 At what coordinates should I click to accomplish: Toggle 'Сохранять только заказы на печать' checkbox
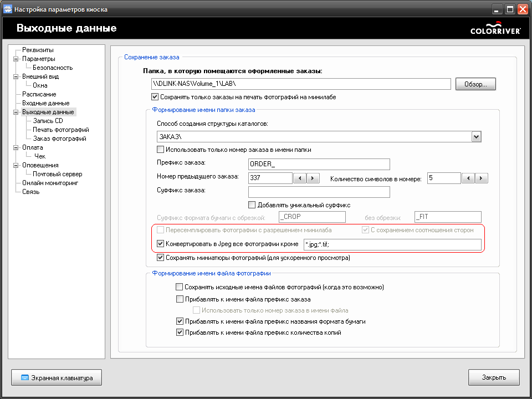click(155, 97)
